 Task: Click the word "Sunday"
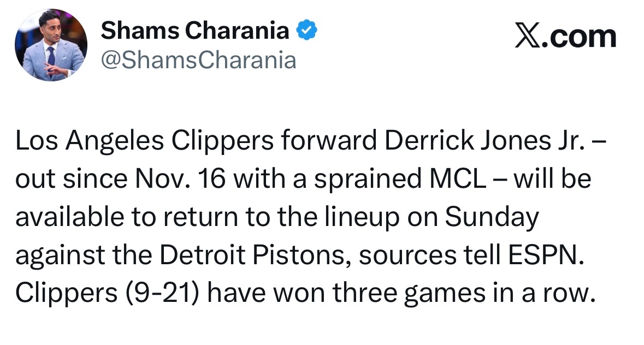[x=492, y=217]
